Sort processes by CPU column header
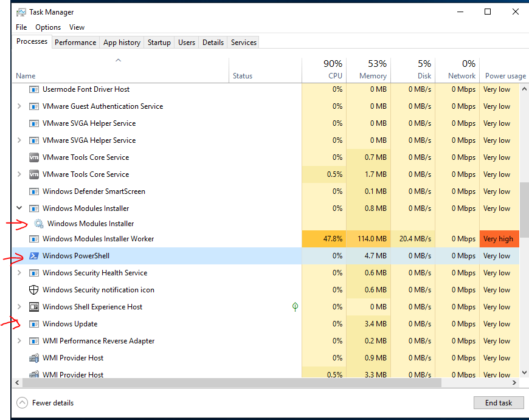 click(324, 70)
